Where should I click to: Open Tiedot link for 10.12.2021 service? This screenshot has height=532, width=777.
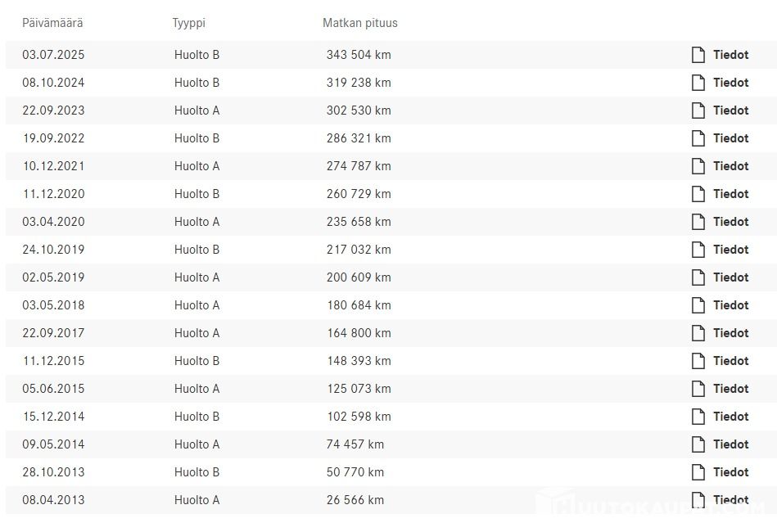tap(730, 166)
